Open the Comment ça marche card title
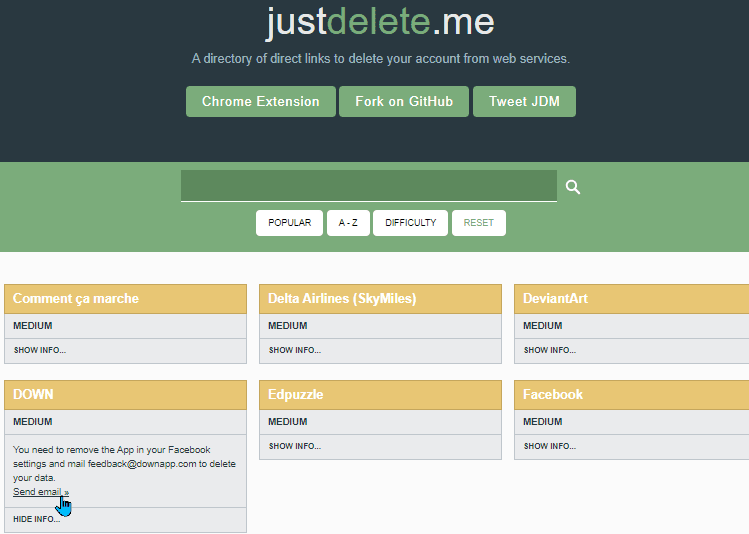This screenshot has height=534, width=749. tap(75, 299)
